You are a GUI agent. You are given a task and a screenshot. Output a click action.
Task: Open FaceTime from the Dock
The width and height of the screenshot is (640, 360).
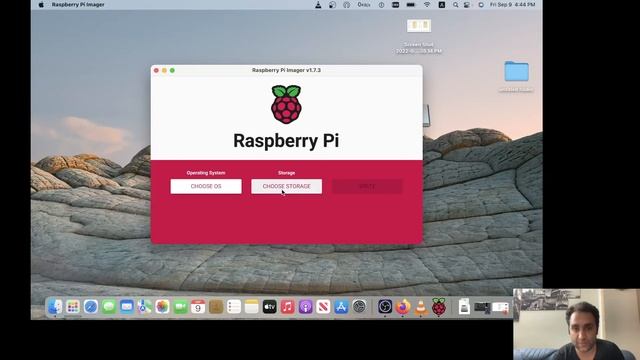[x=180, y=307]
